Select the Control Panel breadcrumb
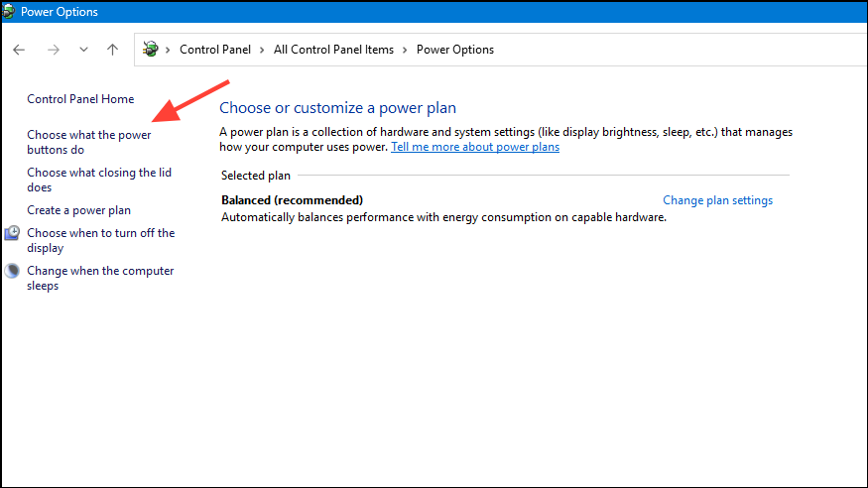This screenshot has width=868, height=488. click(x=215, y=50)
